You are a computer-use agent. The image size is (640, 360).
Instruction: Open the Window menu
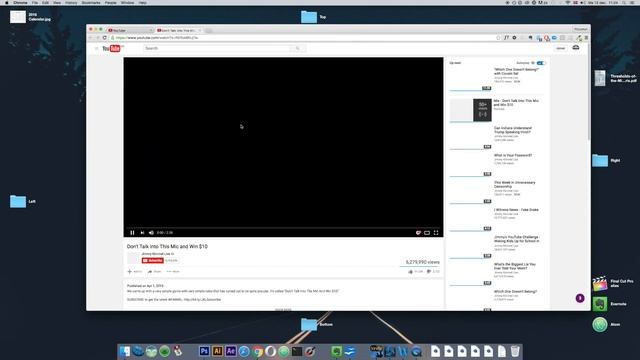127,2
